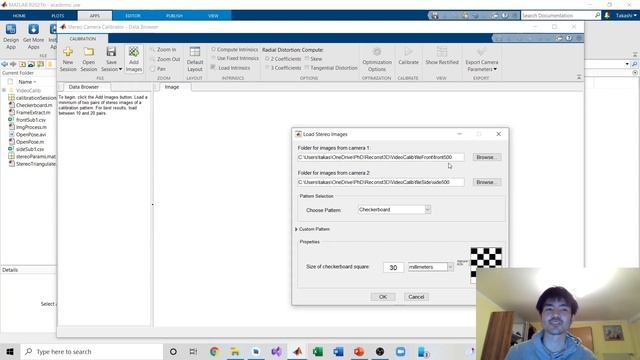This screenshot has height=360, width=640.
Task: Toggle the Skew checkbox
Action: coord(307,59)
